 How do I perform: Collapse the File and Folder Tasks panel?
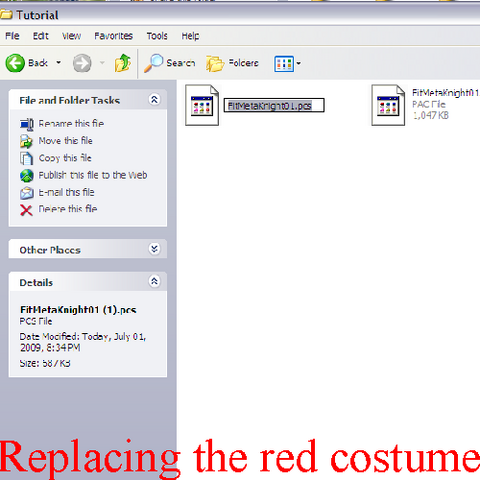[154, 99]
